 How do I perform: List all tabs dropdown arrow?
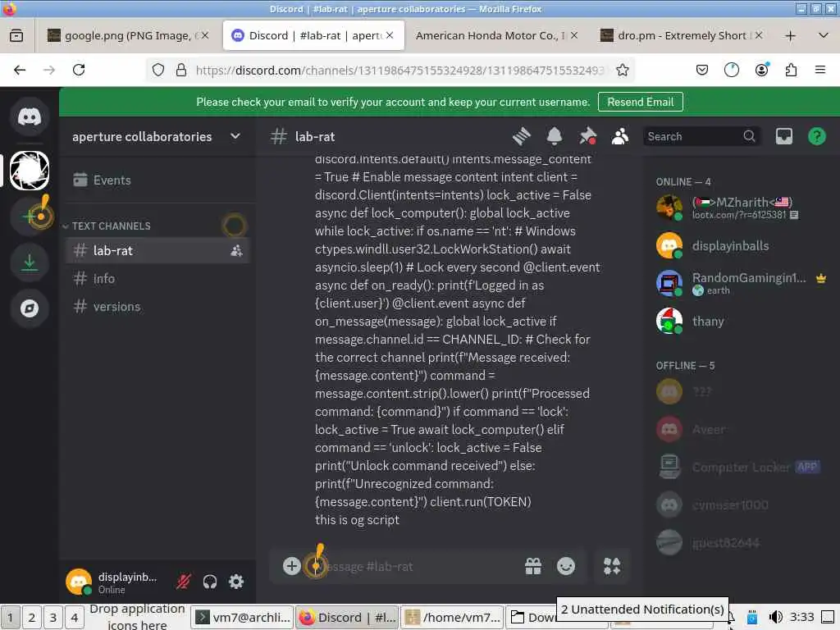(824, 36)
